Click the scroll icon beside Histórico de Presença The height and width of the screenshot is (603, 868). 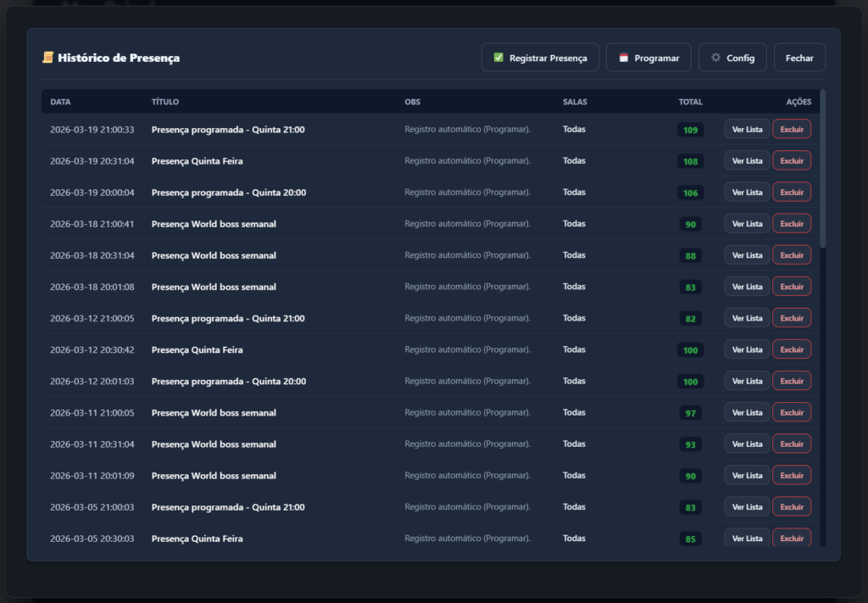48,58
